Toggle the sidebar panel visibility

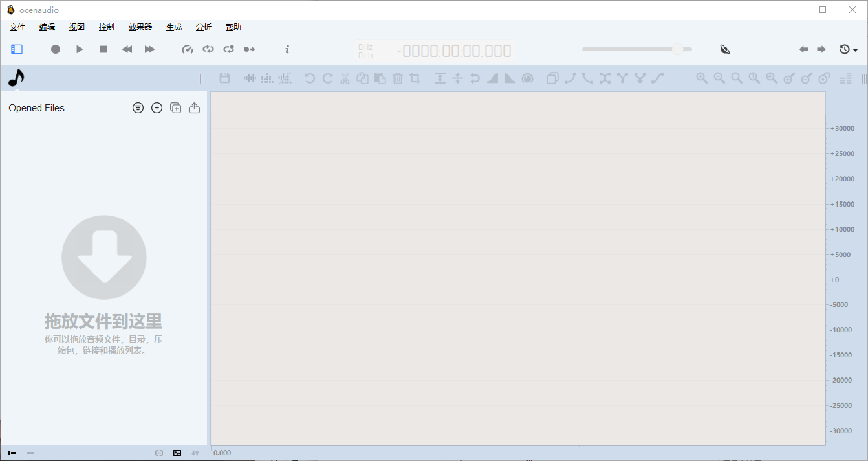point(17,49)
